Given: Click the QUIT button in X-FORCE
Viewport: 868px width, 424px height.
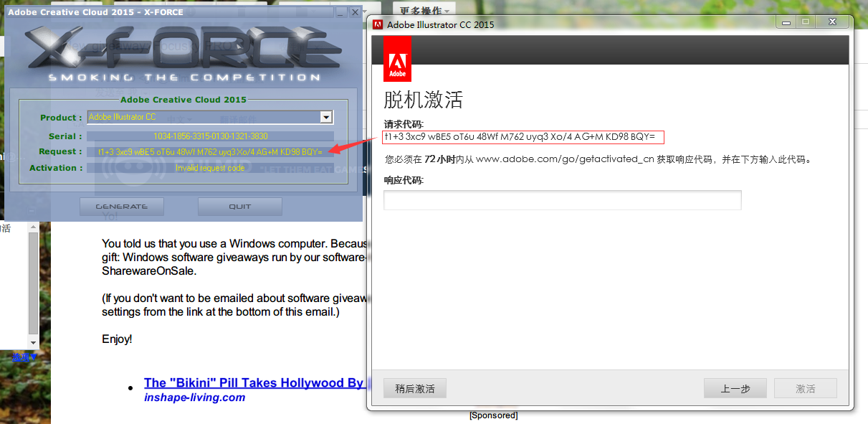Looking at the screenshot, I should click(240, 207).
